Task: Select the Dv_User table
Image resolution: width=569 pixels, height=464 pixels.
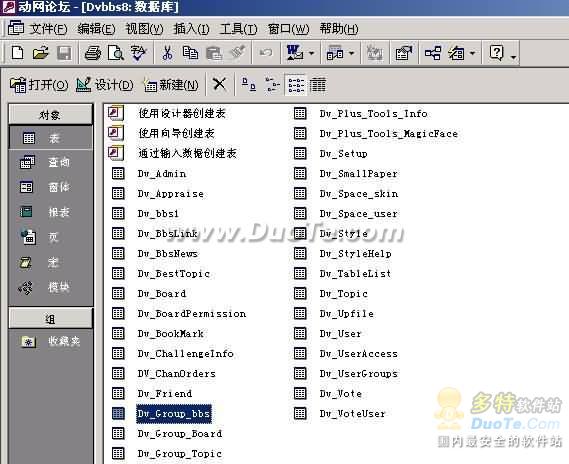Action: pyautogui.click(x=340, y=333)
